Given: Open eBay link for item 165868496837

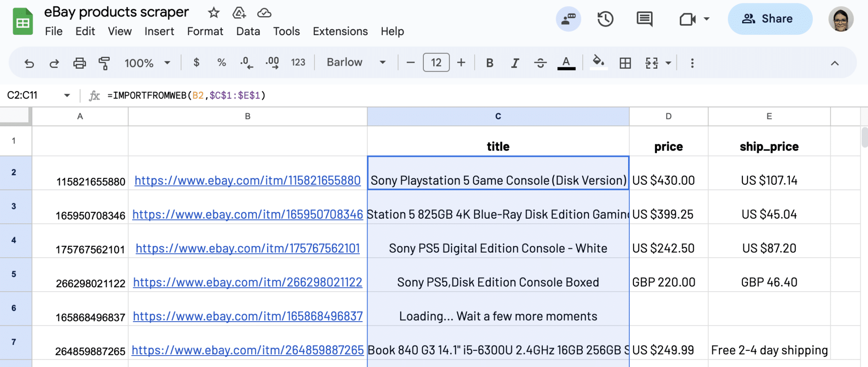Looking at the screenshot, I should click(x=248, y=316).
